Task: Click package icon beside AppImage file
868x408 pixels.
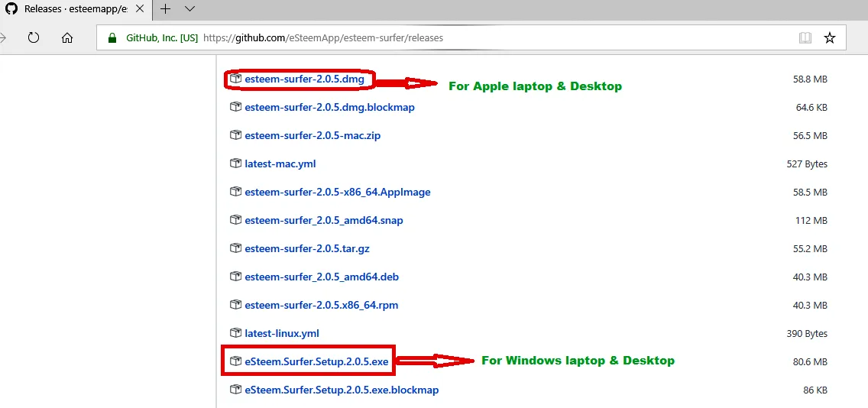Action: tap(235, 192)
